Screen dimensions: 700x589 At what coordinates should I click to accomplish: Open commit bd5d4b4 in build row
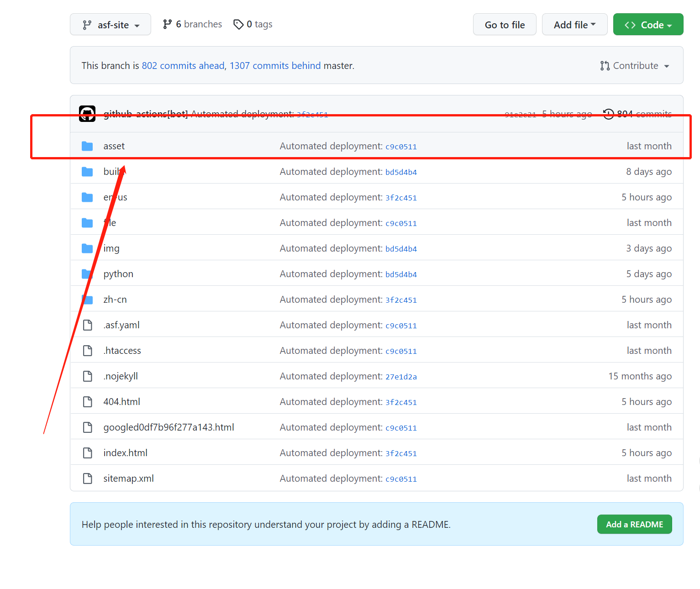pyautogui.click(x=401, y=172)
